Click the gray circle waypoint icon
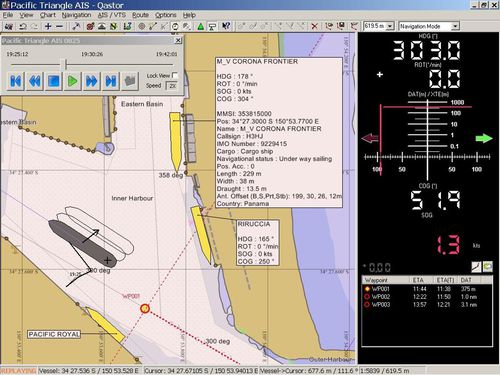 (x=142, y=26)
